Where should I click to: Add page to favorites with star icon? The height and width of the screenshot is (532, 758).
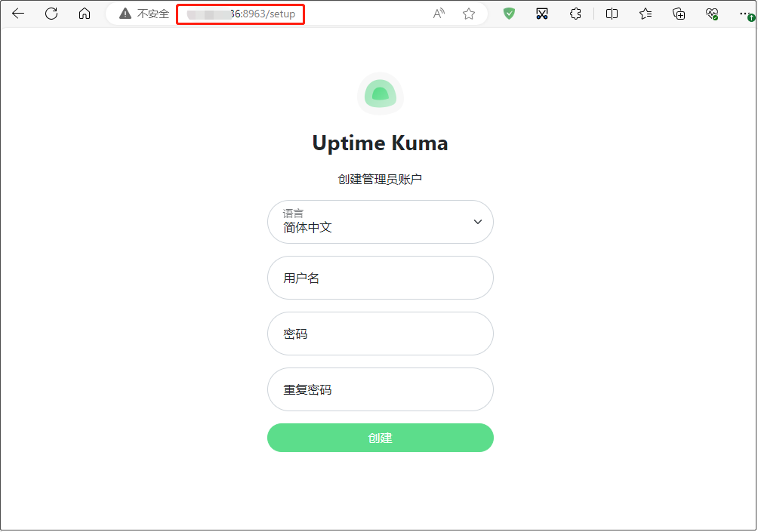tap(468, 14)
